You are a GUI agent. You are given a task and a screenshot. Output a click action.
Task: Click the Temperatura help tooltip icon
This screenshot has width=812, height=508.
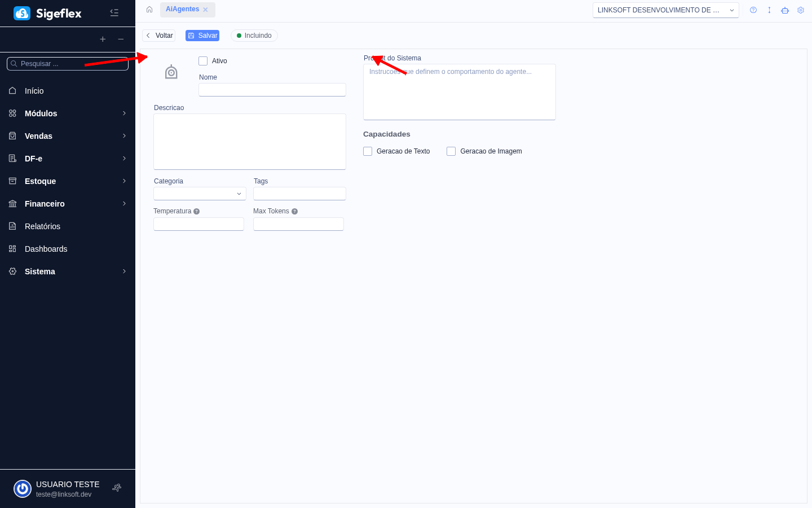[197, 212]
